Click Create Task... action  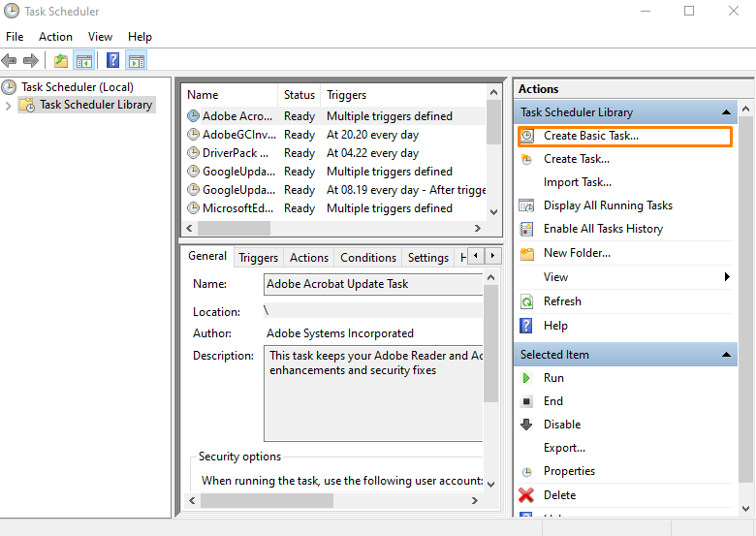[577, 159]
